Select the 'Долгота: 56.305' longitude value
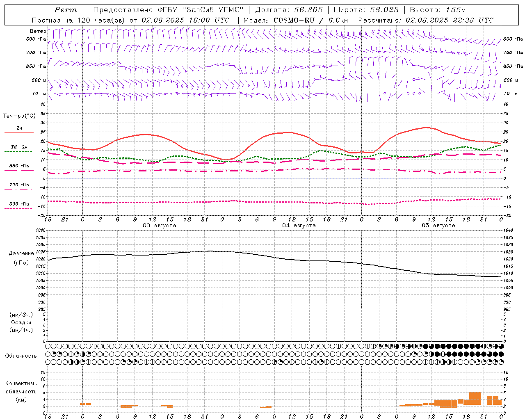 (x=289, y=10)
